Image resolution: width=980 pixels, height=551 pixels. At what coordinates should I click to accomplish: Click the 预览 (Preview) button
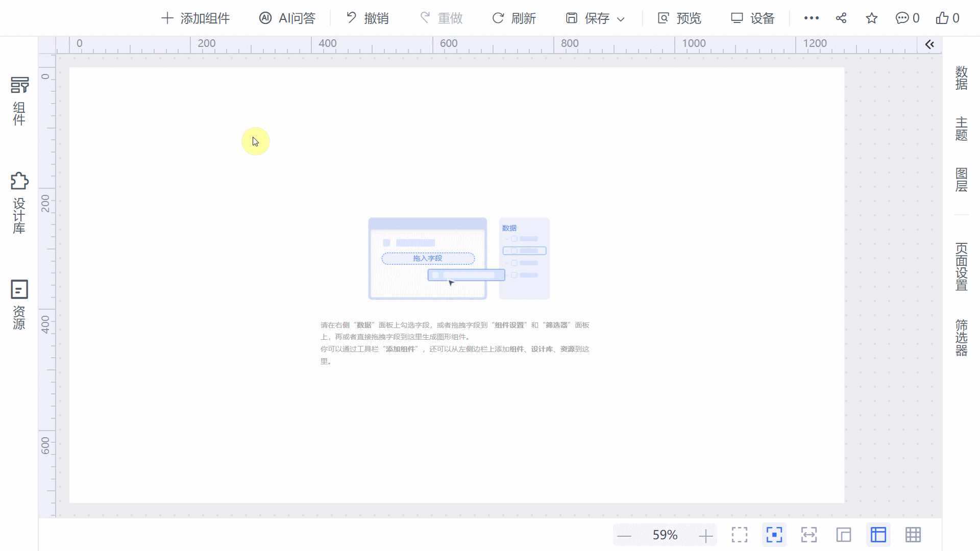(680, 18)
